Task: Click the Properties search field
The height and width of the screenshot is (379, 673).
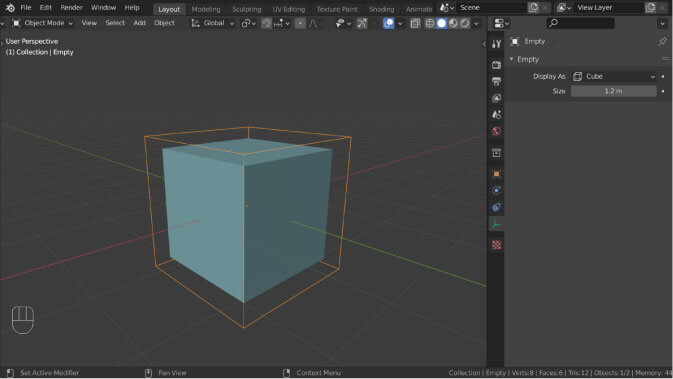Action: click(x=581, y=23)
